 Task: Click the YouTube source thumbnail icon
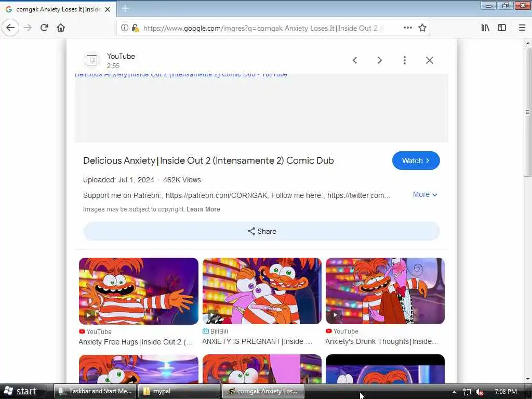[92, 60]
